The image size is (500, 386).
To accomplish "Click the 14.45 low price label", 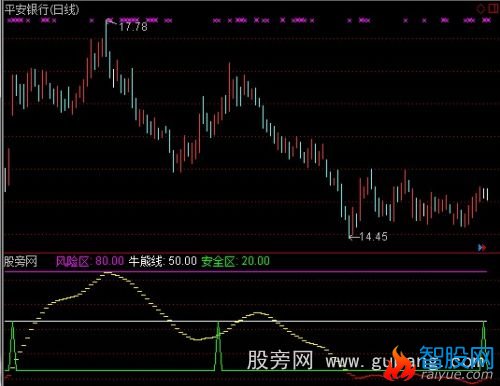I will tap(373, 237).
